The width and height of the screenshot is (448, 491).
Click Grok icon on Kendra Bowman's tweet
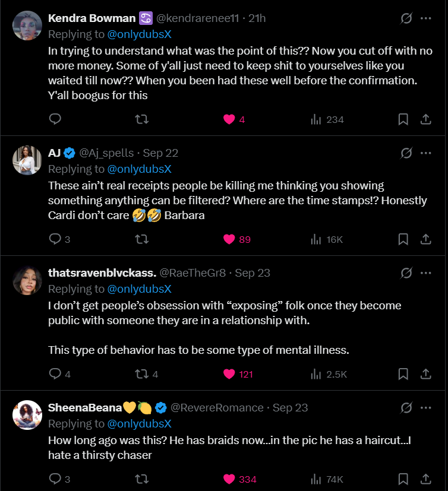coord(406,18)
